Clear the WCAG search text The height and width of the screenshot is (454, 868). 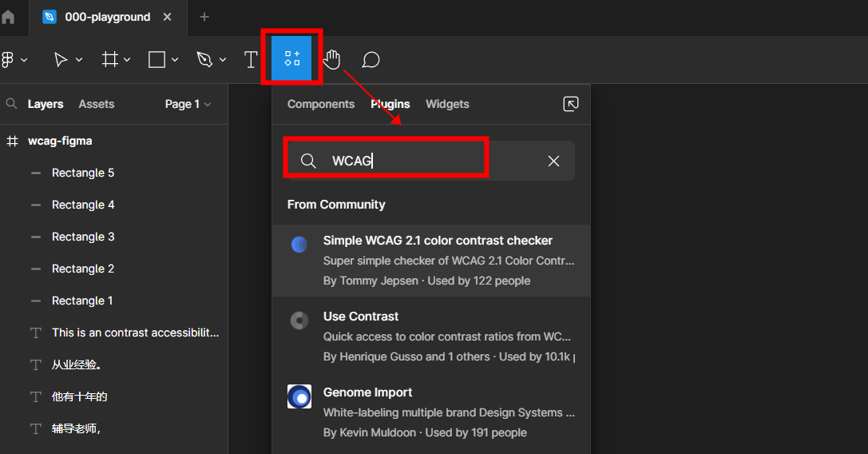click(553, 161)
